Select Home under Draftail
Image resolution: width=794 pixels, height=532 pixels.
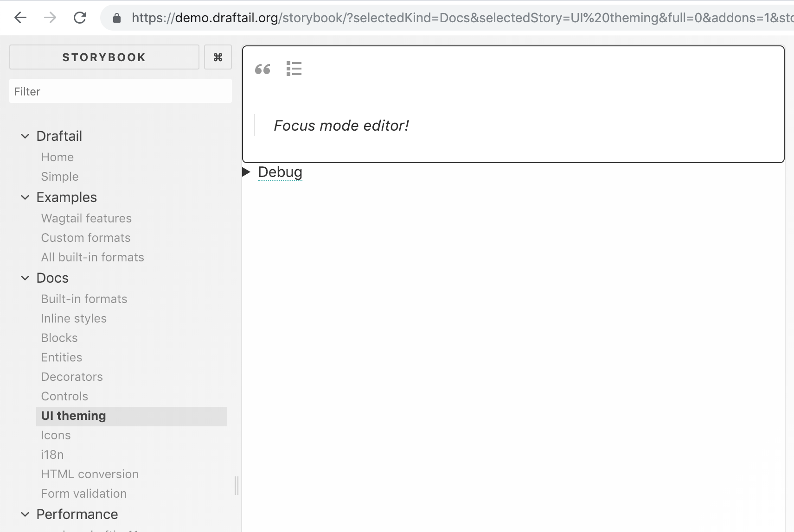point(57,157)
